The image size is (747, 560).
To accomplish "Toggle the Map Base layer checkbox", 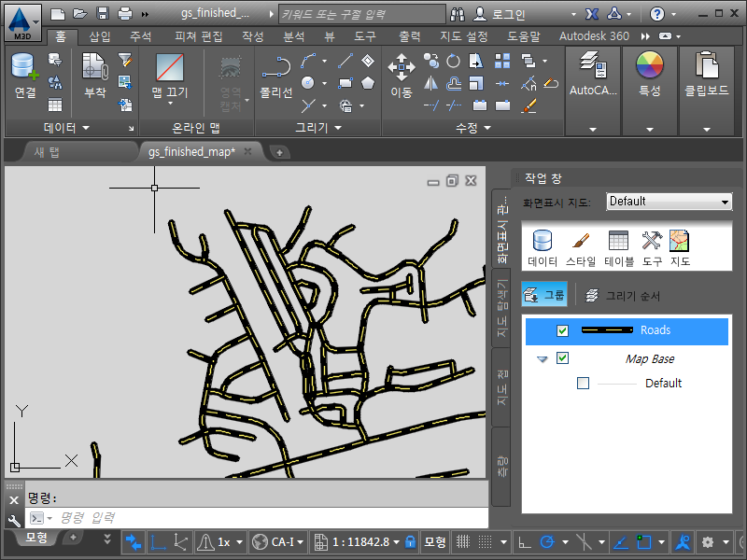I will coord(562,358).
